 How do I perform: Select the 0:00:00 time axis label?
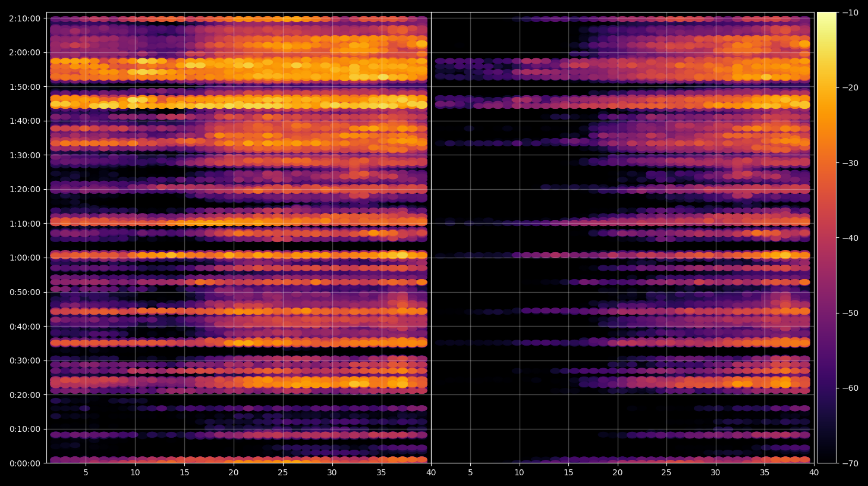coord(24,463)
